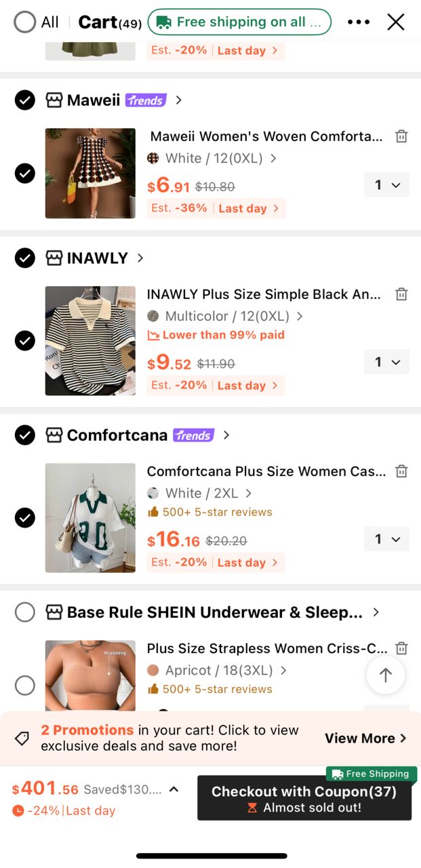Tap the promotions tag icon

(22, 738)
